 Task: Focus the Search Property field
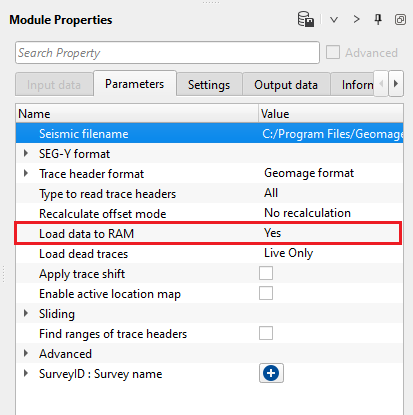pos(167,53)
